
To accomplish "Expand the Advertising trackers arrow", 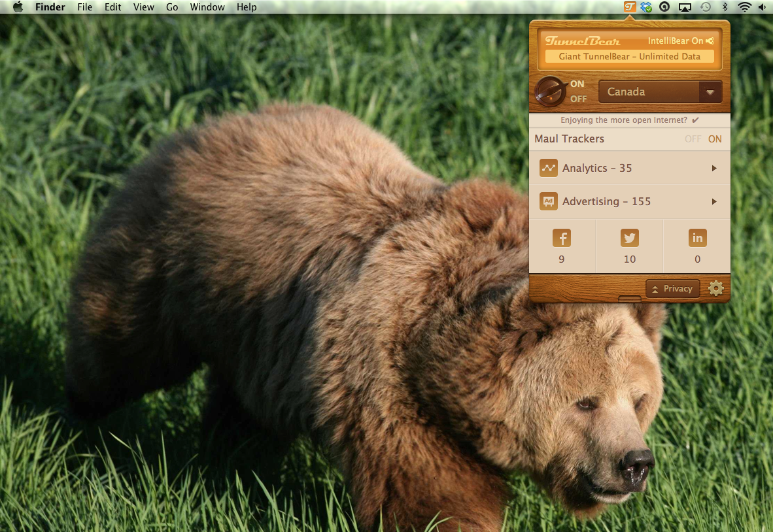I will tap(714, 201).
